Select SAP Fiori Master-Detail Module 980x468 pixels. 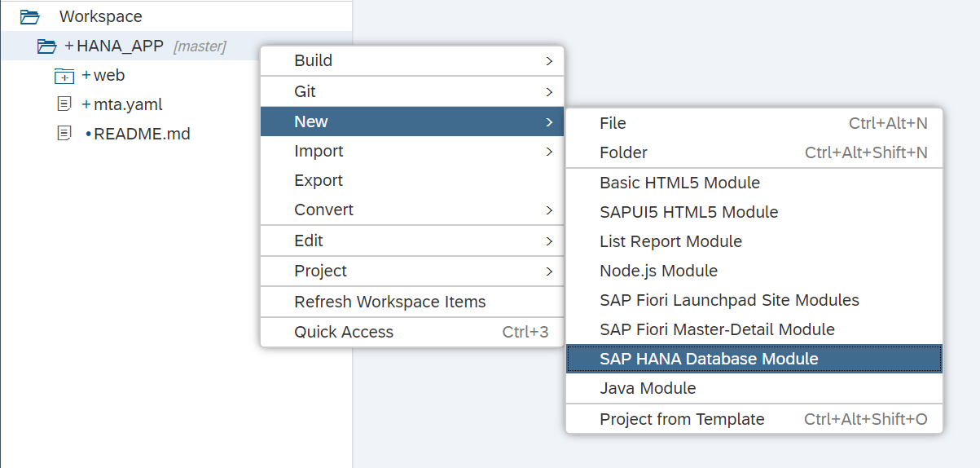pyautogui.click(x=754, y=329)
